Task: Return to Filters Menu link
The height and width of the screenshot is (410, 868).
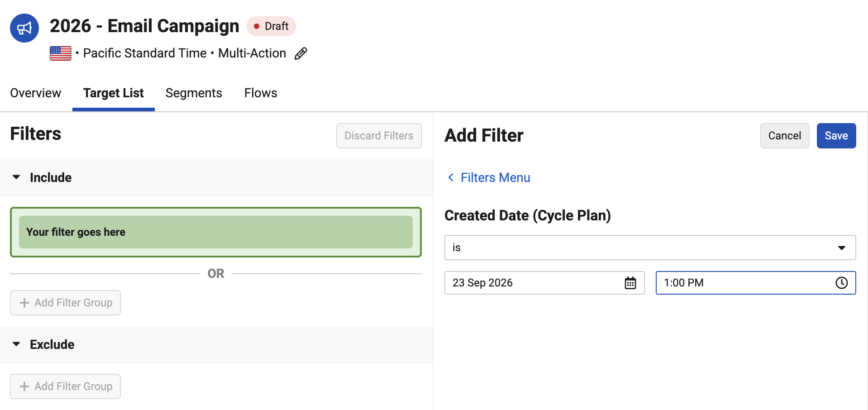Action: coord(495,177)
